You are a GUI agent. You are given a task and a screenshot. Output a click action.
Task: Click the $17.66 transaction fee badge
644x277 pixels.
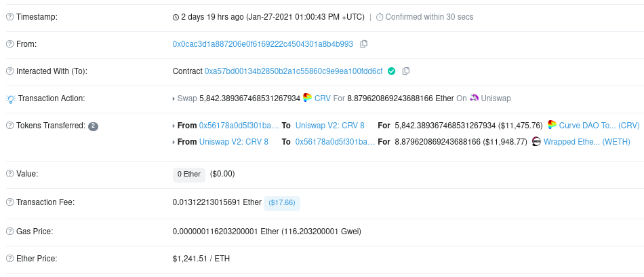282,202
